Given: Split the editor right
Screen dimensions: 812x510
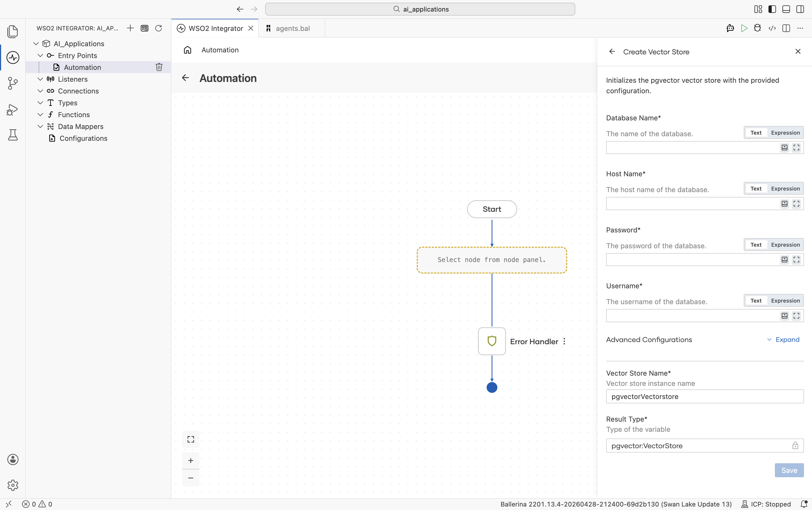Looking at the screenshot, I should [786, 28].
